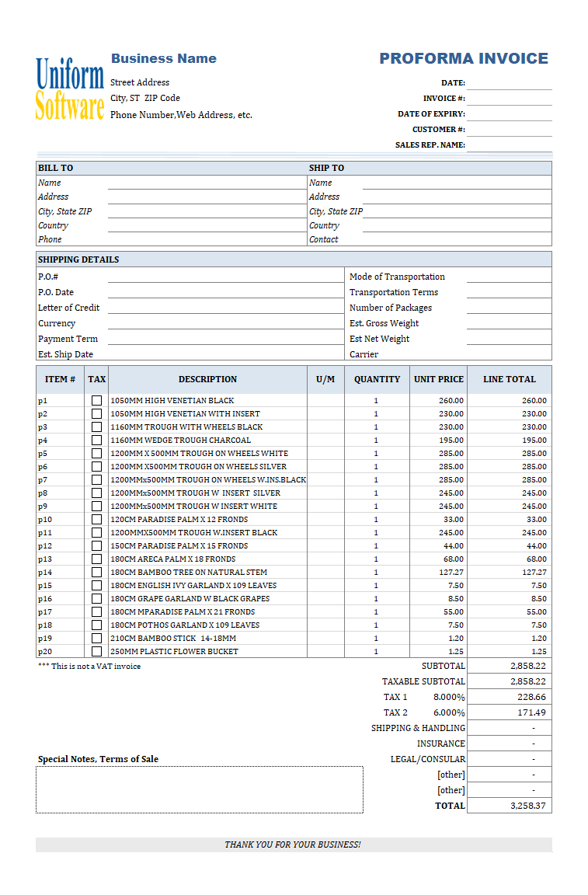Screen dimensions: 588x895
Task: Click the Bill To Name field
Action: (x=207, y=183)
